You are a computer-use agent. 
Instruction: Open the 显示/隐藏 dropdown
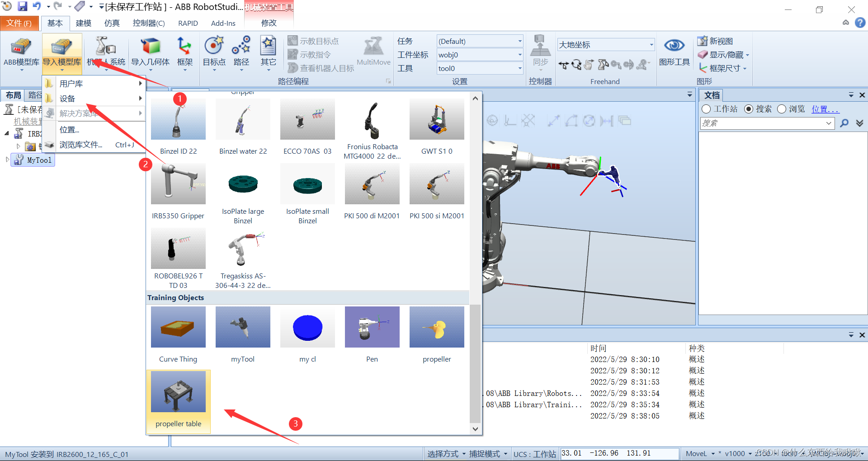click(x=723, y=55)
